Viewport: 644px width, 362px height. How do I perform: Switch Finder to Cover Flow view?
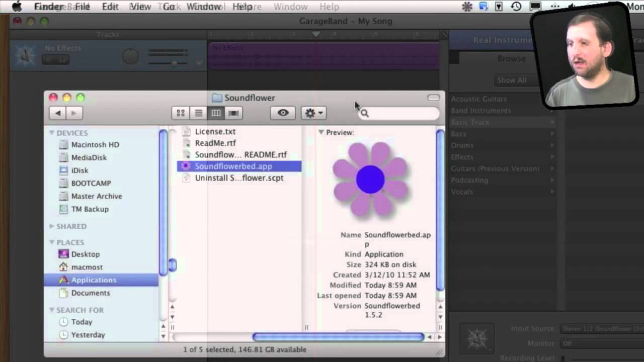click(233, 113)
